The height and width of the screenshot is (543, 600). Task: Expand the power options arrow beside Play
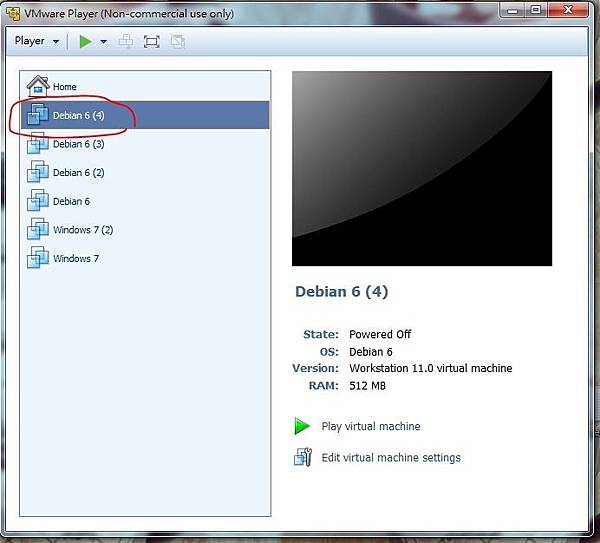(103, 42)
